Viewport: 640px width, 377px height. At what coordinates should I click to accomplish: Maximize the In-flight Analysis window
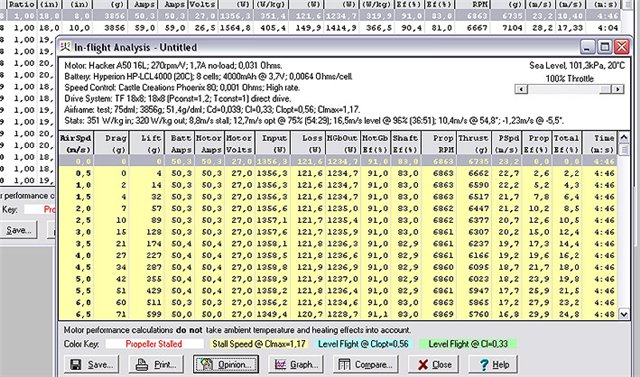click(x=604, y=47)
